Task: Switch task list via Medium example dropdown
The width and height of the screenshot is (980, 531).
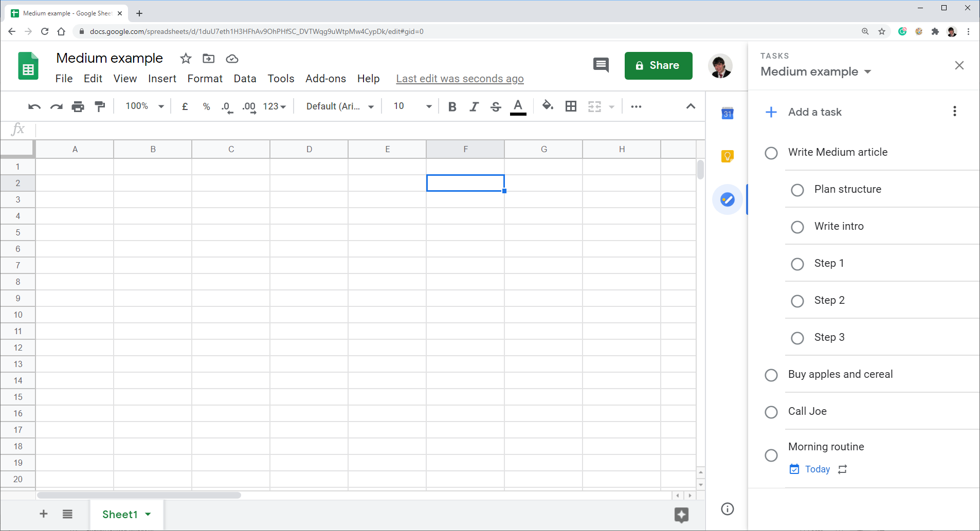Action: 815,71
